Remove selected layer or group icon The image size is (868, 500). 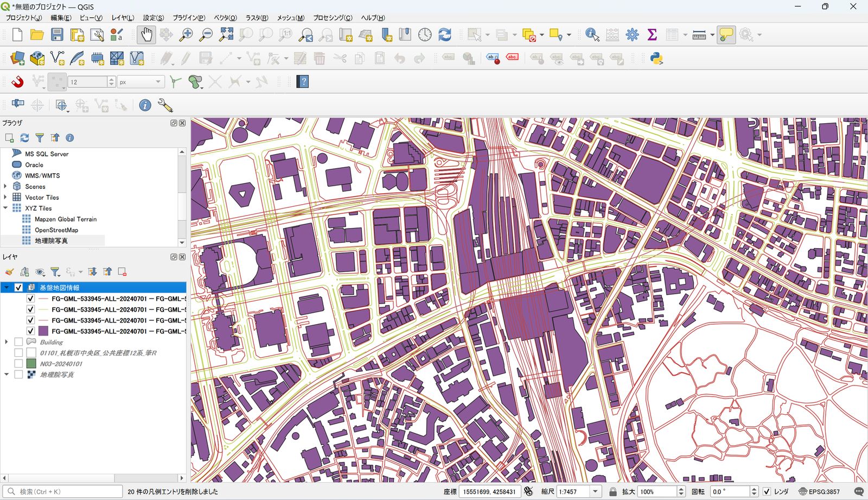[123, 271]
